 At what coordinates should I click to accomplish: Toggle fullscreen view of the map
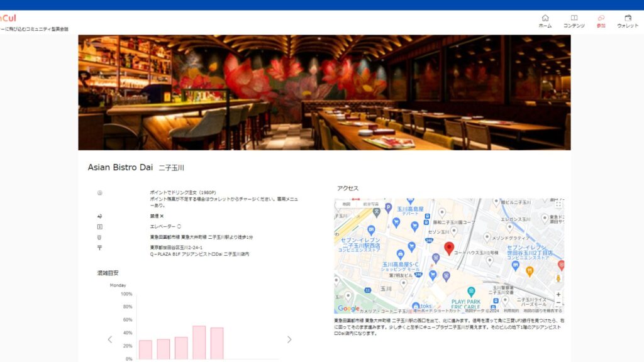pyautogui.click(x=558, y=204)
